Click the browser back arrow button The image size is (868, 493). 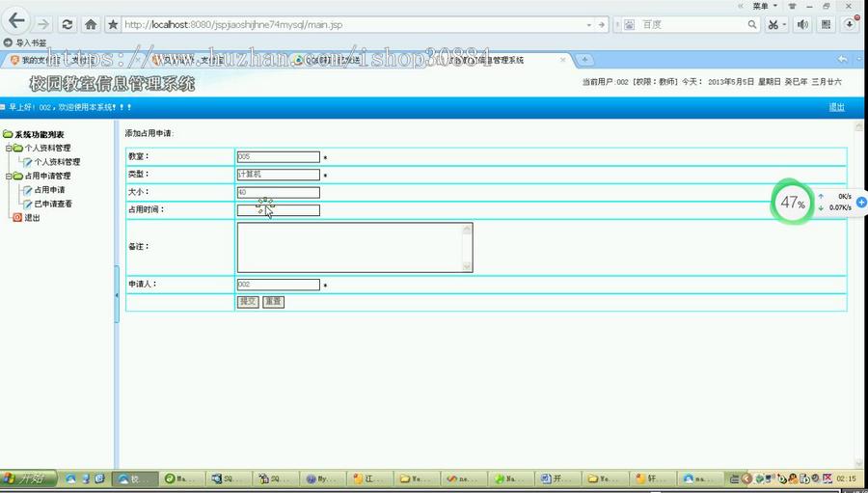16,23
